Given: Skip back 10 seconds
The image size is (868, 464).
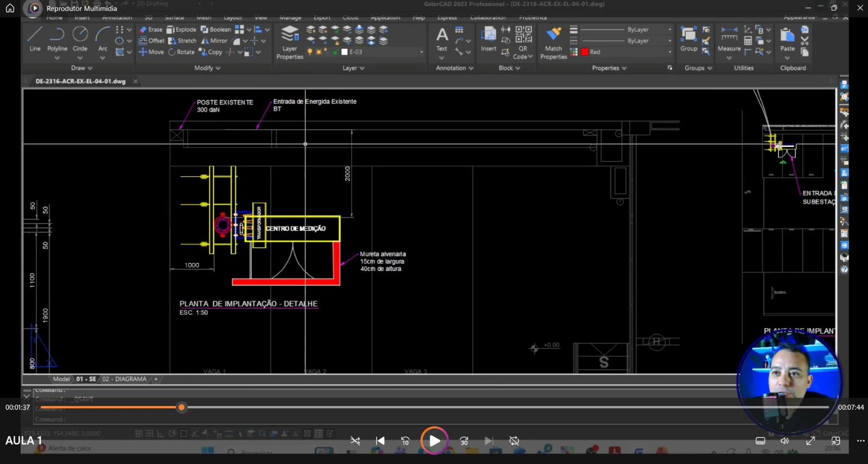Looking at the screenshot, I should [405, 441].
